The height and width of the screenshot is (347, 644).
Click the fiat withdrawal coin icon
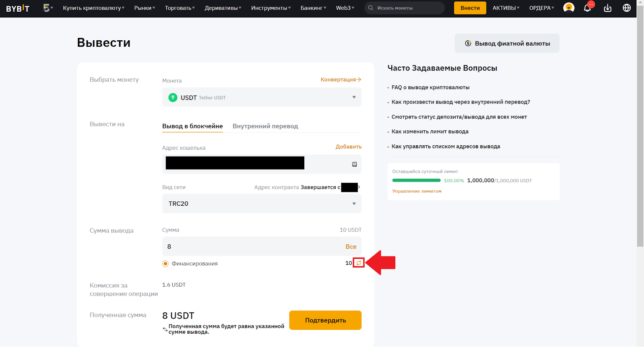point(468,43)
